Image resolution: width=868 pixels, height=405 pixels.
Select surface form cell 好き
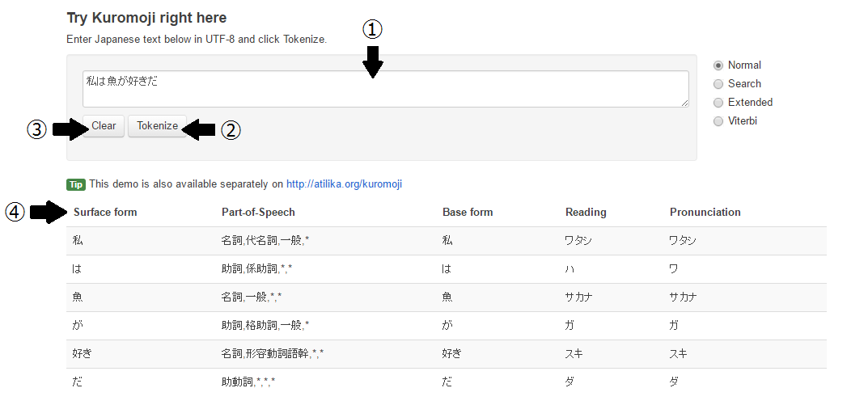coord(83,353)
